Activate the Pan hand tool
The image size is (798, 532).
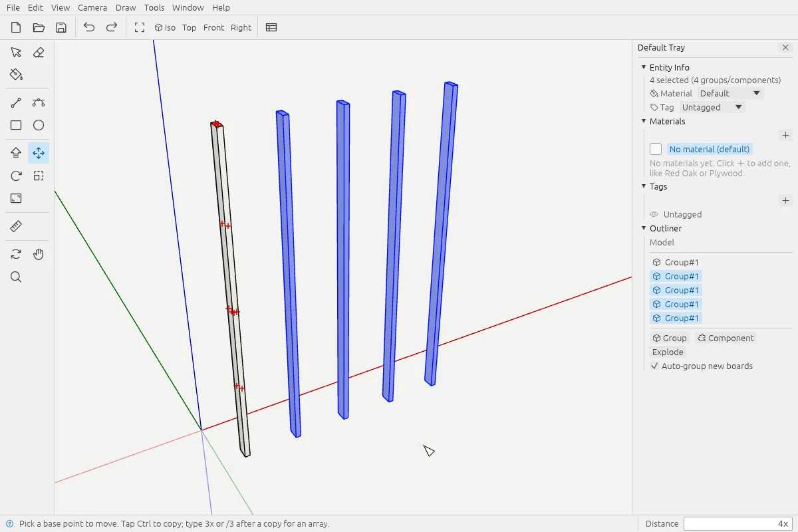pyautogui.click(x=39, y=255)
